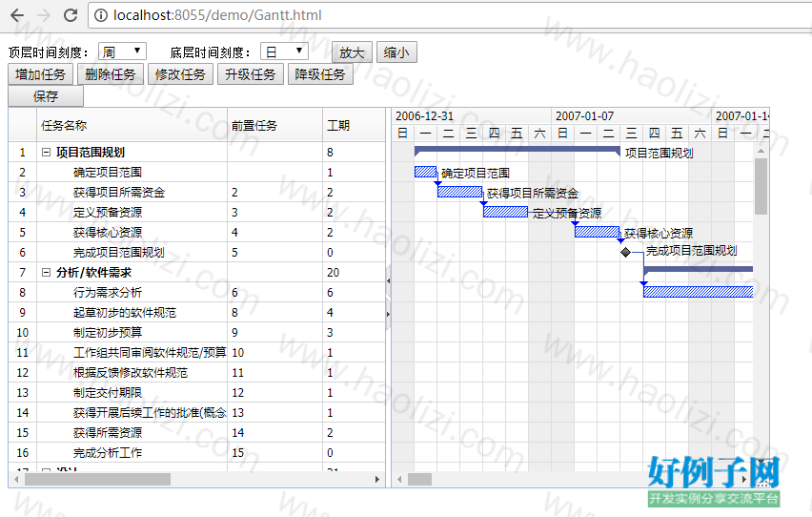Click the 获得核心资源 Gantt bar
The width and height of the screenshot is (812, 517).
pos(598,232)
